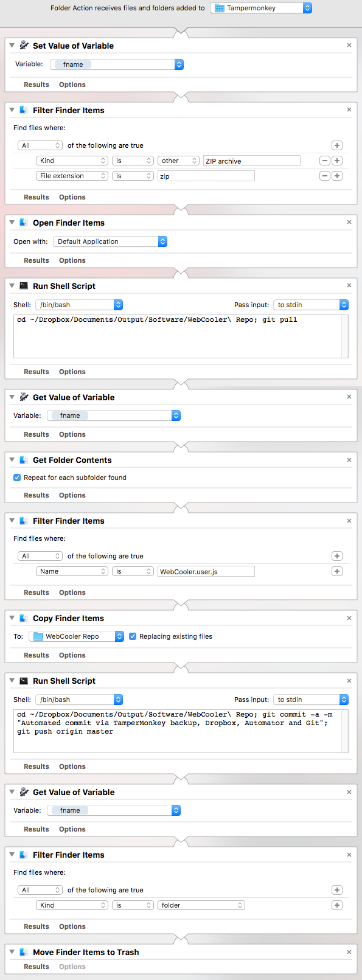The height and width of the screenshot is (980, 362).
Task: Show Options of Get Folder Contents action
Action: [x=72, y=495]
